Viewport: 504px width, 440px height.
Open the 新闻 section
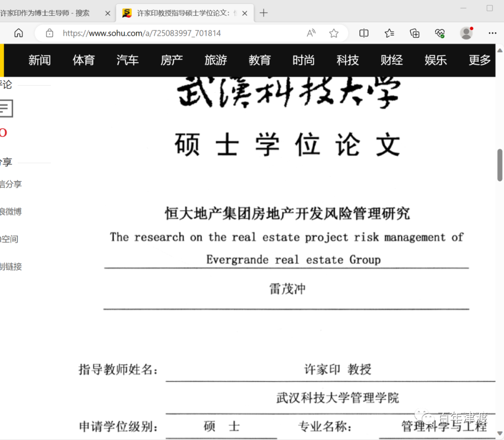(x=40, y=60)
